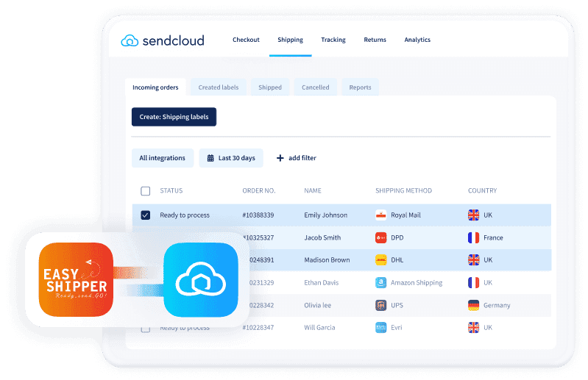588x380 pixels.
Task: Select order number #10388339
Action: click(258, 215)
